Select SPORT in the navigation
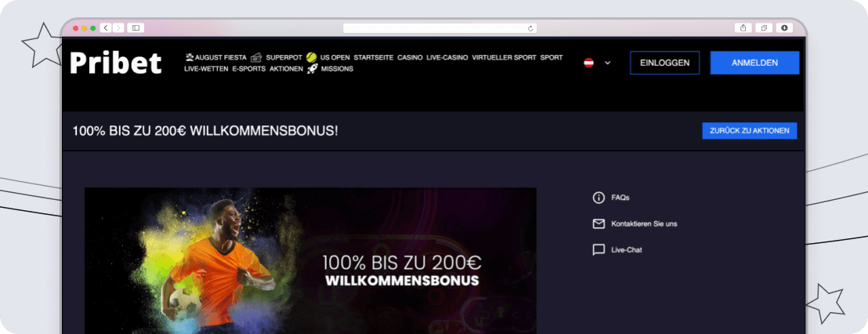 [552, 57]
